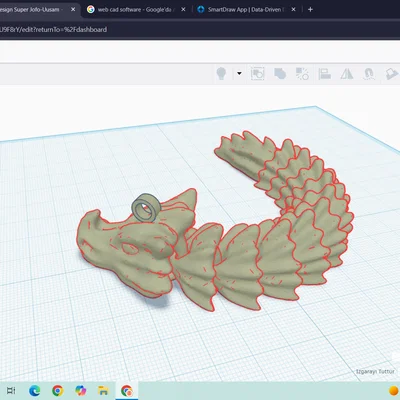Switch to the SmartDraw App browser tab
Screen dimensions: 400x400
245,10
